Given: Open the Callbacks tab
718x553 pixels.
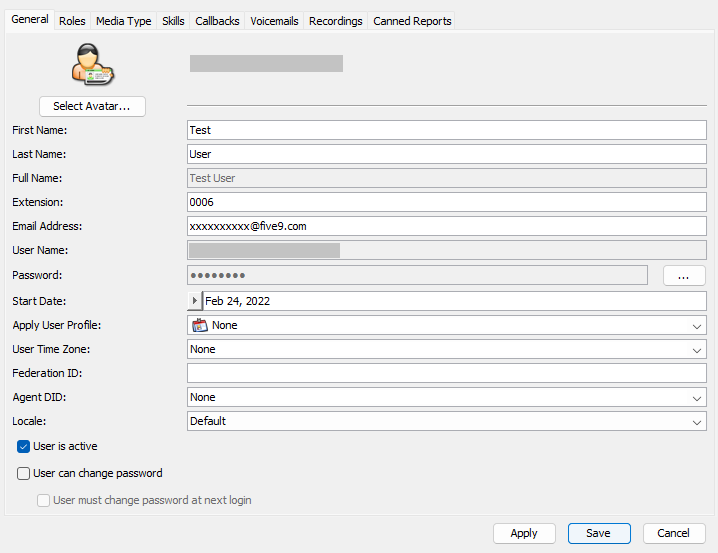Looking at the screenshot, I should 217,21.
